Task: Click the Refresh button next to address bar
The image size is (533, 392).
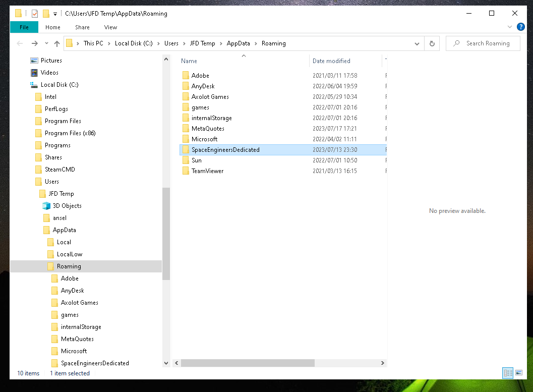Action: pos(432,43)
